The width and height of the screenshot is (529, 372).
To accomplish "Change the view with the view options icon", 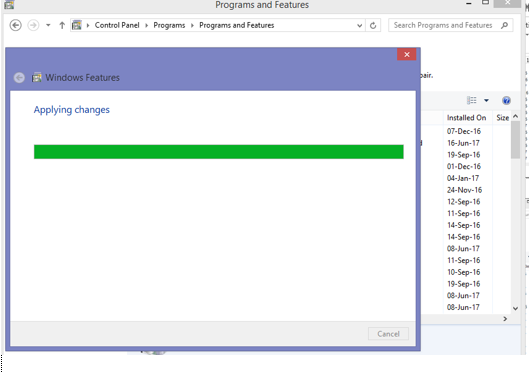I will pos(472,101).
